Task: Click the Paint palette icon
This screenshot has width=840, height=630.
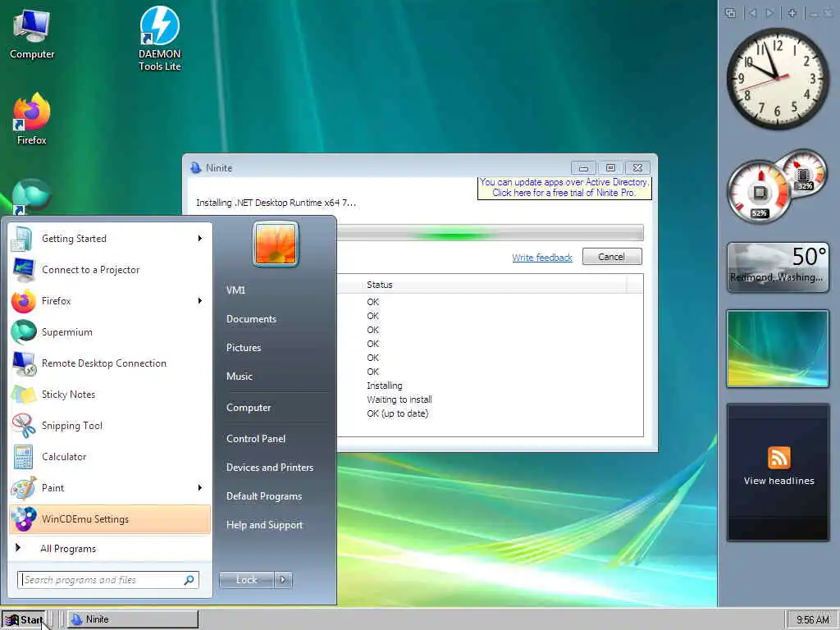Action: click(x=24, y=488)
